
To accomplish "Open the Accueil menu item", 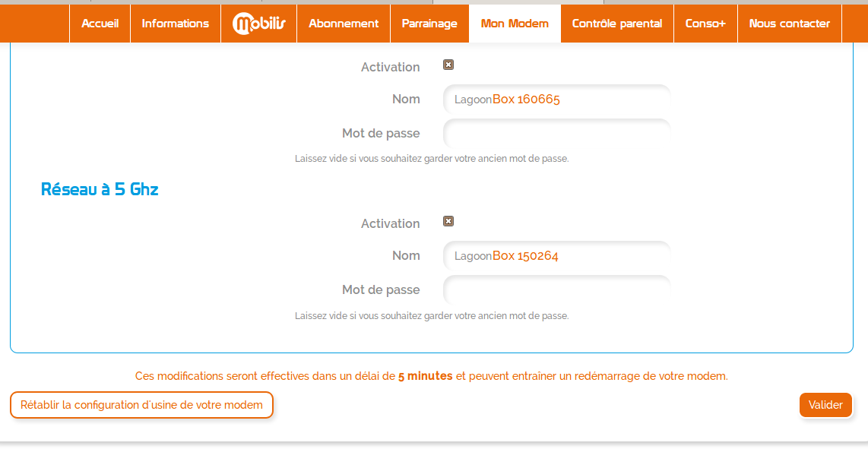I will click(100, 24).
